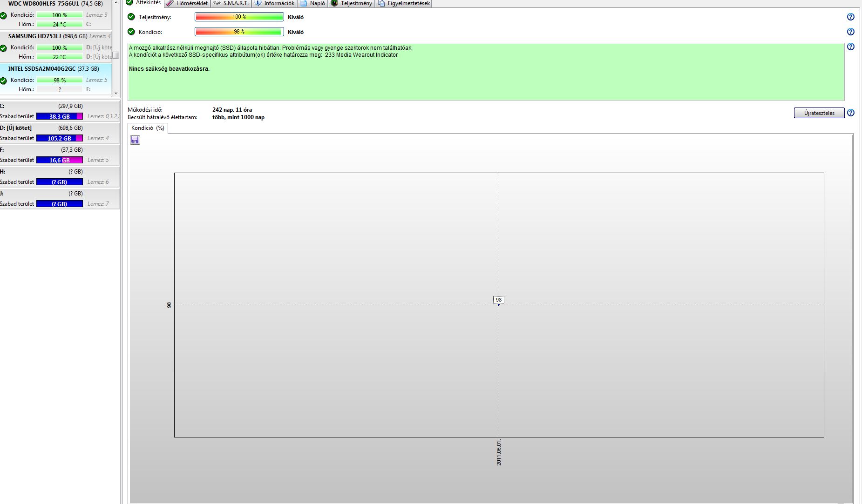Viewport: 862px width, 504px height.
Task: Click the Kondíció 98 % gradient bar
Action: pos(239,32)
